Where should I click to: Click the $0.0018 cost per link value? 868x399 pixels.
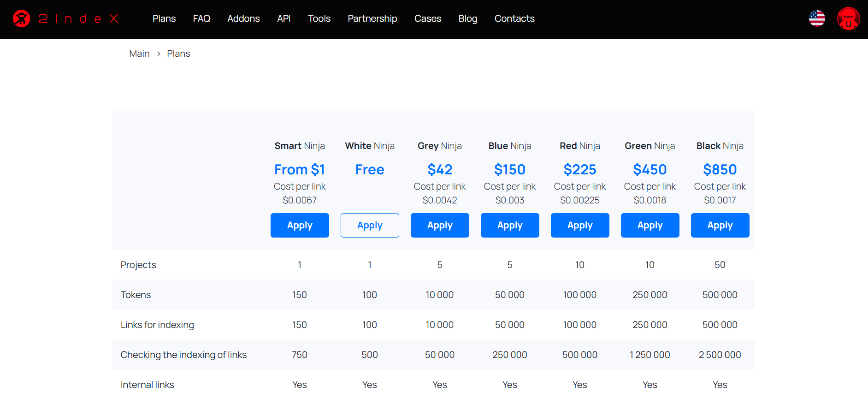click(x=650, y=200)
